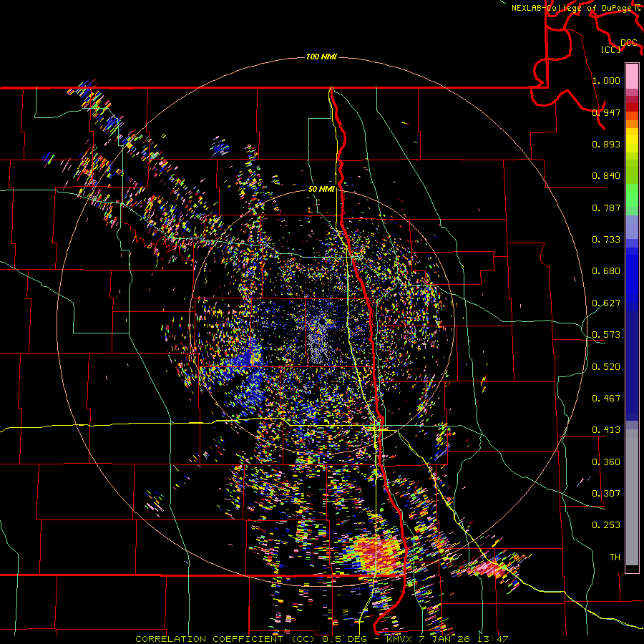Click the TH label on the scale
Viewport: 644px width, 644px height.
pos(615,557)
